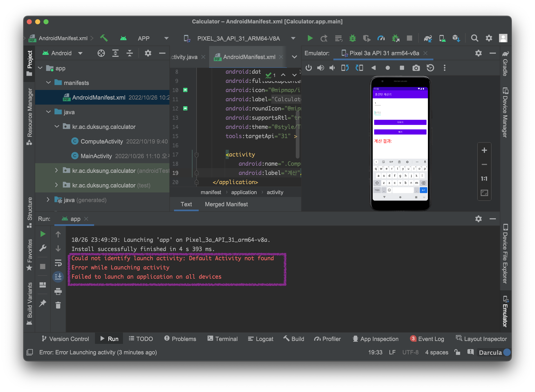Select ComputeActivity in project tree
Screen dimensions: 535x392
coord(102,141)
